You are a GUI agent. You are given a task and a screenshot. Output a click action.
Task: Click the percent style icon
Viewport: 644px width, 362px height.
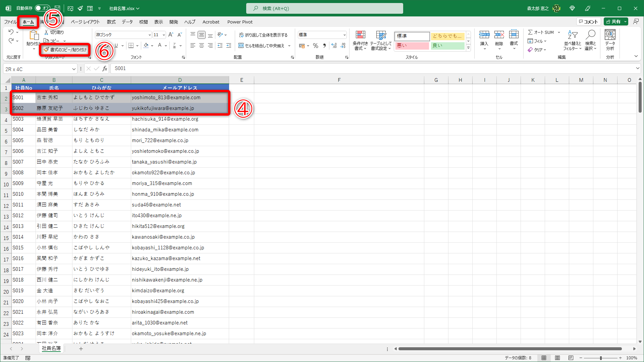coord(315,46)
